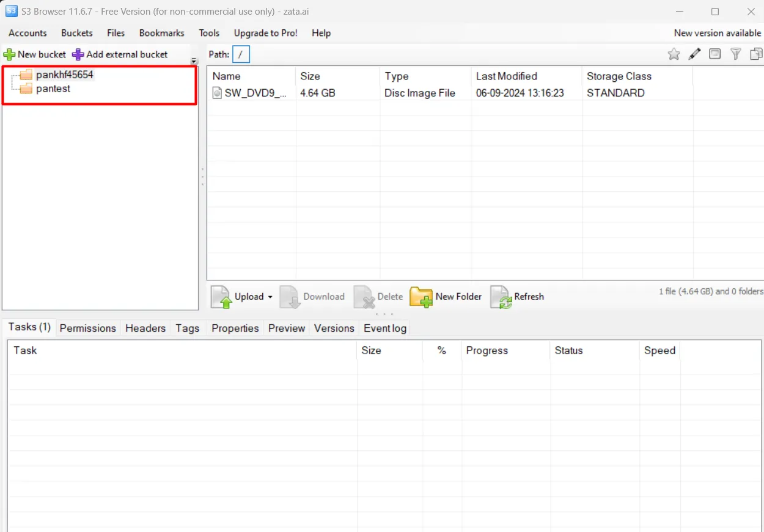
Task: Click the Delete toolbar button
Action: click(x=378, y=297)
